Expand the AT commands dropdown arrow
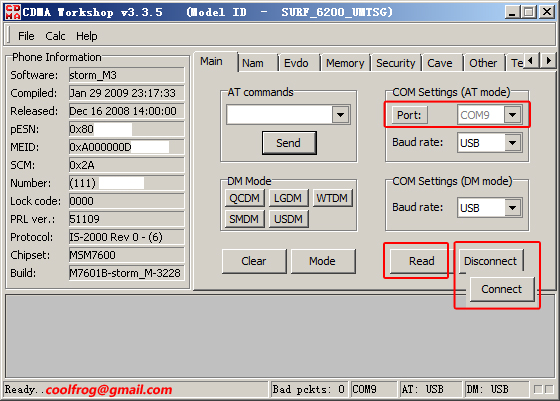This screenshot has height=401, width=560. point(340,115)
